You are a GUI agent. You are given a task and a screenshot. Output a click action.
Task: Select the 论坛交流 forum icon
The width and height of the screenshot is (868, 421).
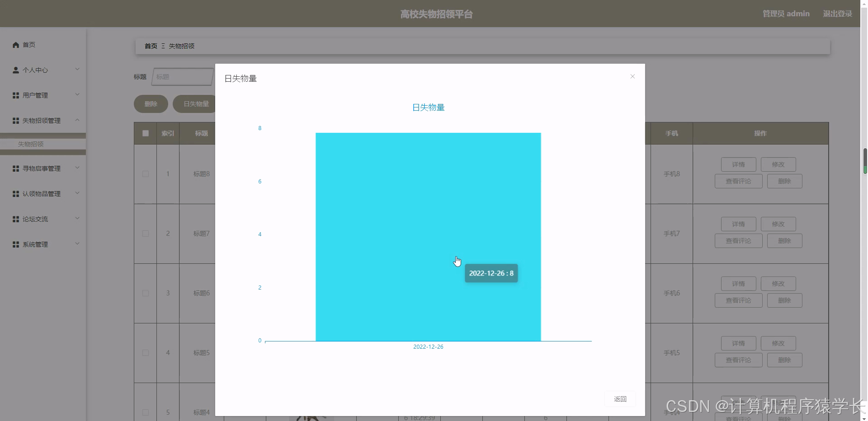point(15,219)
